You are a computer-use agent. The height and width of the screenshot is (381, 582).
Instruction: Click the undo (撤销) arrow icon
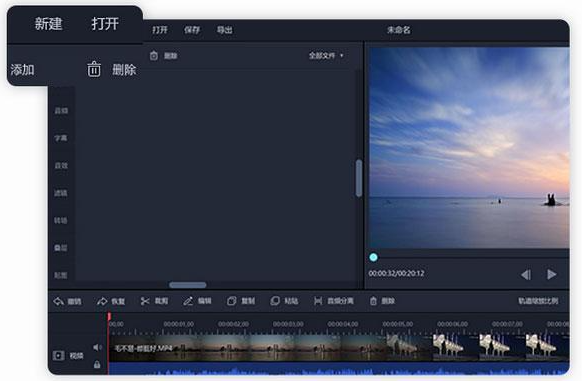[59, 301]
